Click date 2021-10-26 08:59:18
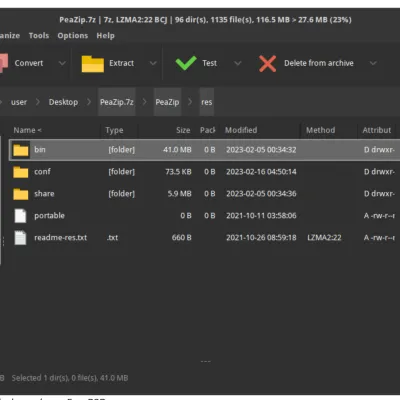Image resolution: width=400 pixels, height=400 pixels. 261,238
